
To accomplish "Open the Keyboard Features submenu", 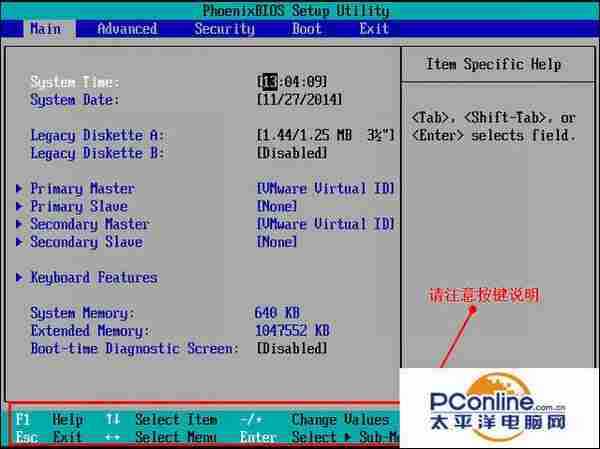I will tap(93, 278).
